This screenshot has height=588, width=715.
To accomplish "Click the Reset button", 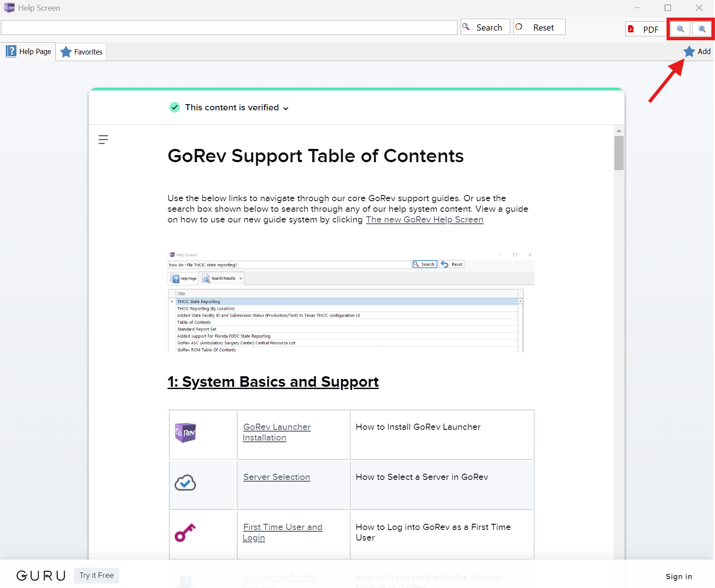I will point(539,27).
